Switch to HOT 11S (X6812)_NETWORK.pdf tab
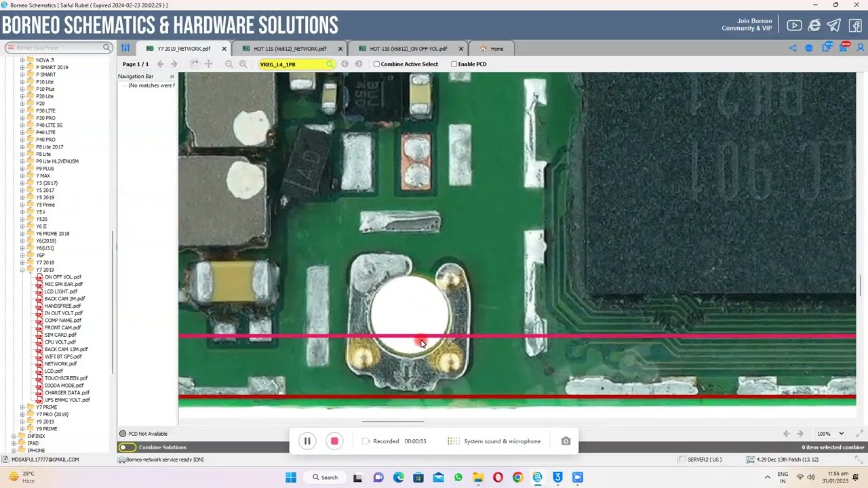Viewport: 868px width, 488px height. click(290, 49)
